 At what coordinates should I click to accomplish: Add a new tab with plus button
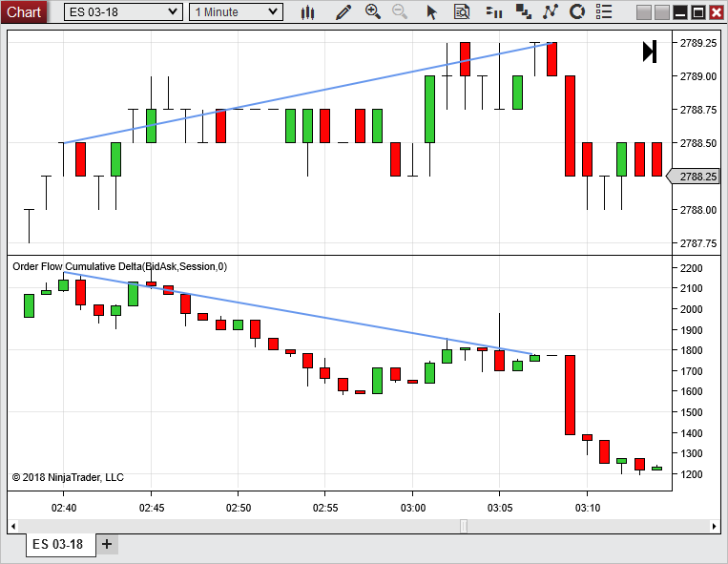107,545
